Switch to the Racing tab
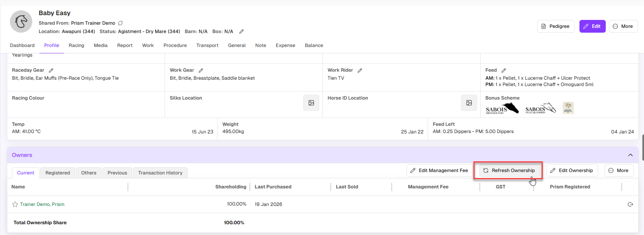644x235 pixels. click(76, 45)
